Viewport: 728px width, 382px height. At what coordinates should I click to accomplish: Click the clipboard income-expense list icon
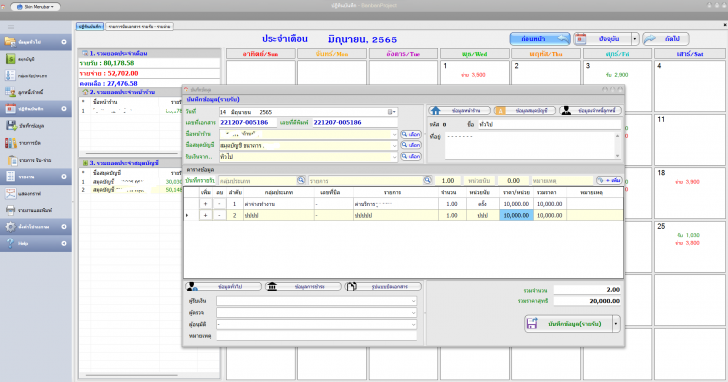click(13, 160)
